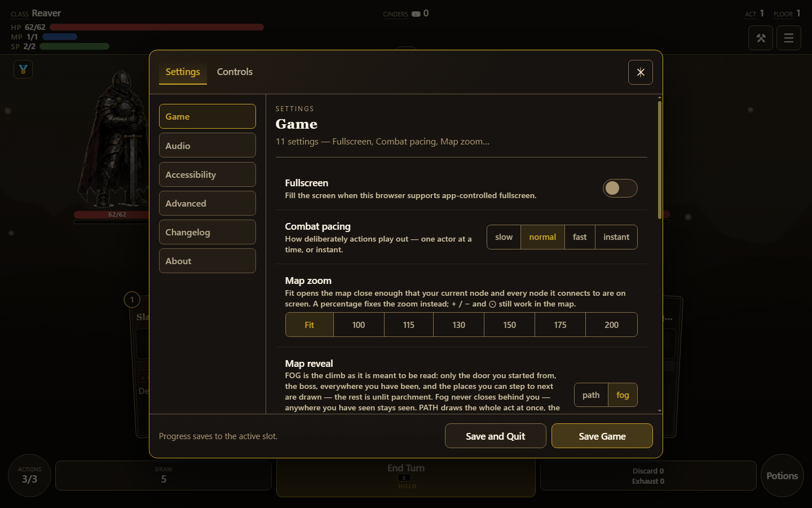The height and width of the screenshot is (508, 812).
Task: Open the Game settings category
Action: tap(208, 116)
